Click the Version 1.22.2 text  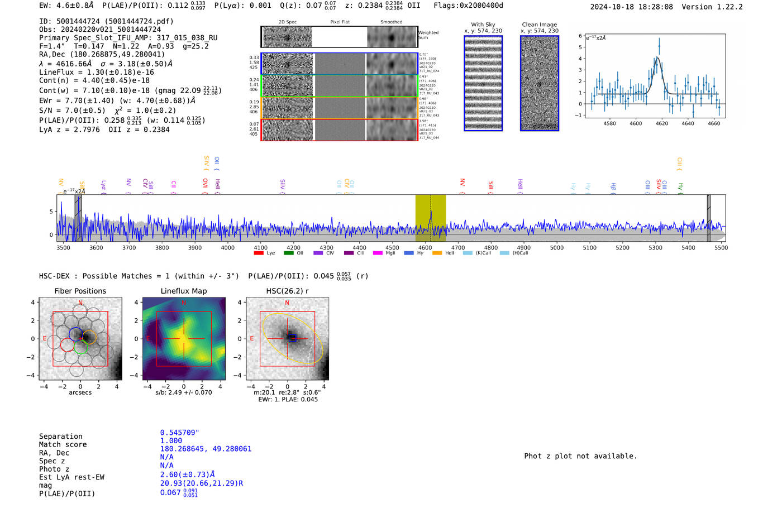coord(712,7)
